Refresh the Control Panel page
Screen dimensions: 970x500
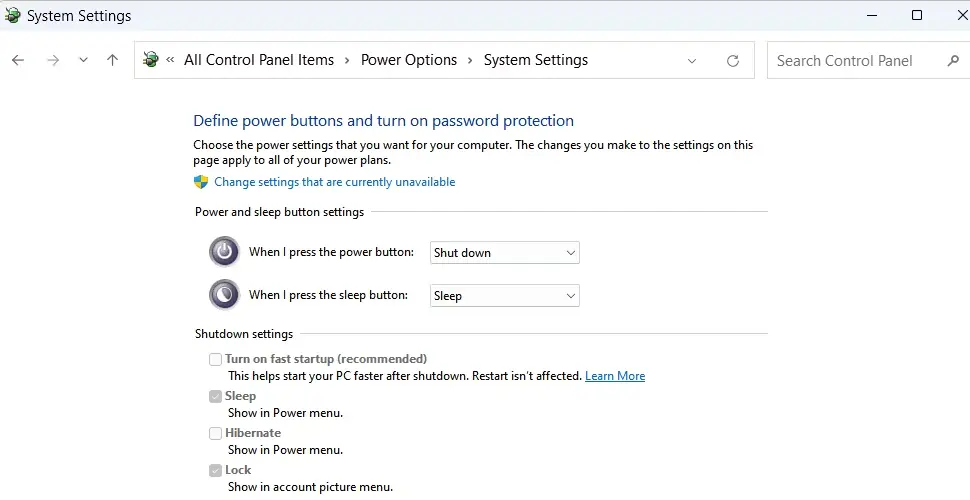[x=732, y=61]
